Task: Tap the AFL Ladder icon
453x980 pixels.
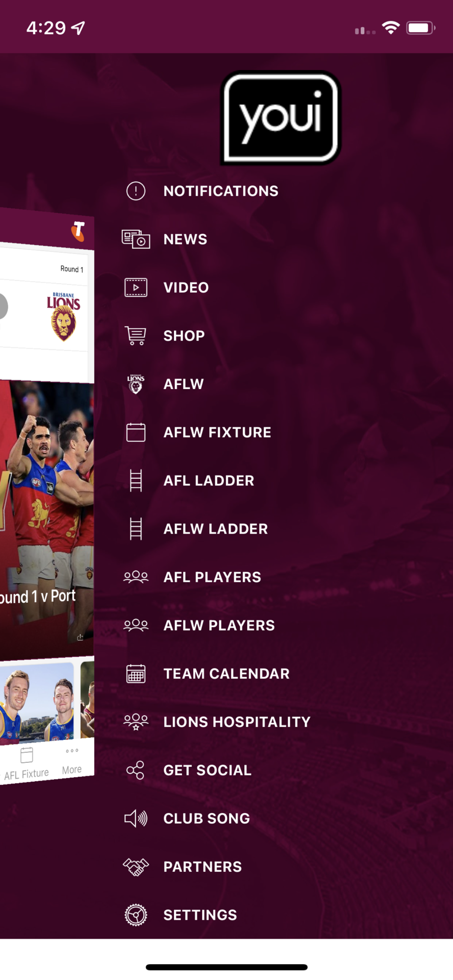Action: point(136,481)
